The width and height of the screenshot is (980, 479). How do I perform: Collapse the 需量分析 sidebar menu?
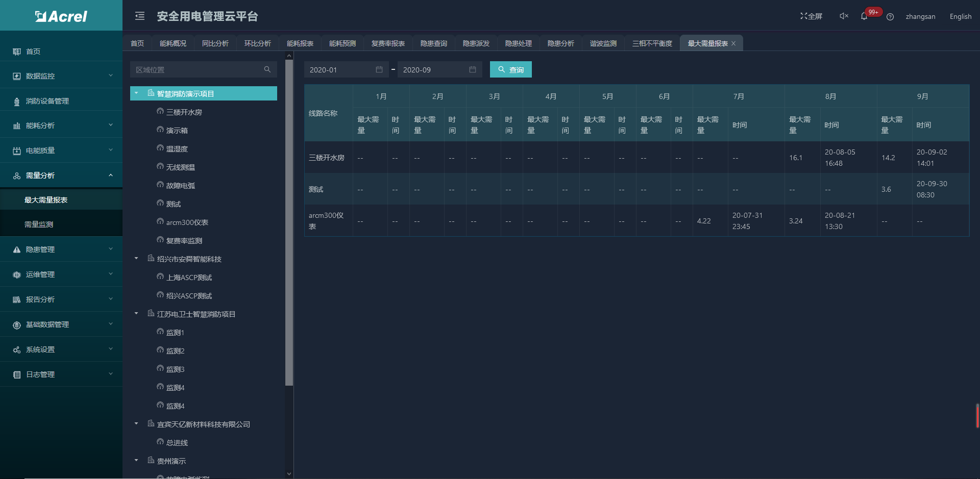point(61,175)
